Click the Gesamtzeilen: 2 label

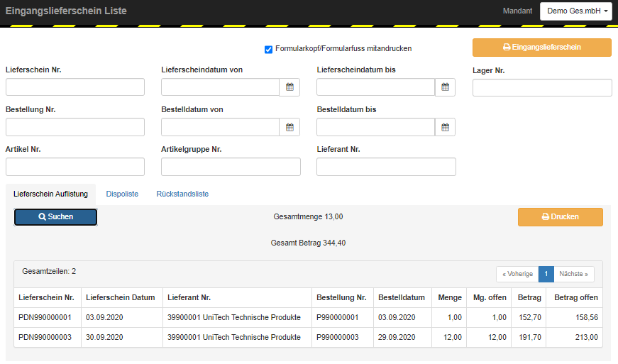coord(49,272)
